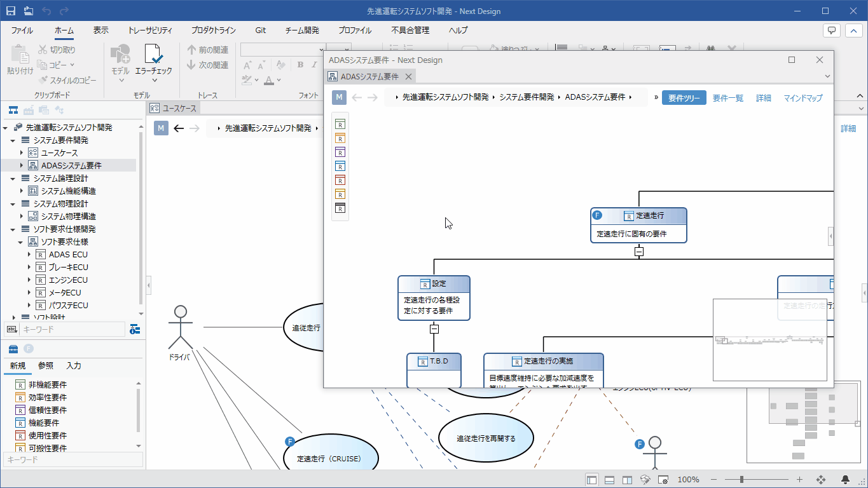This screenshot has width=868, height=488.
Task: Open 詳細 view in ADAS window
Action: (x=764, y=98)
